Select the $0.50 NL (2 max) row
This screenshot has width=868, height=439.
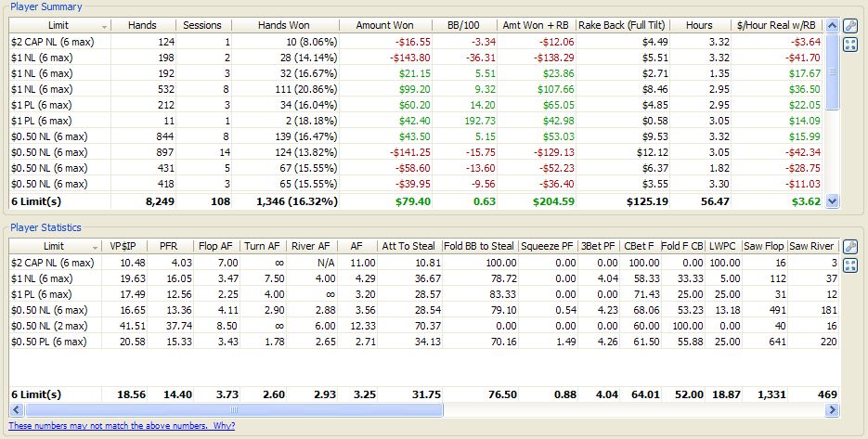pos(53,325)
